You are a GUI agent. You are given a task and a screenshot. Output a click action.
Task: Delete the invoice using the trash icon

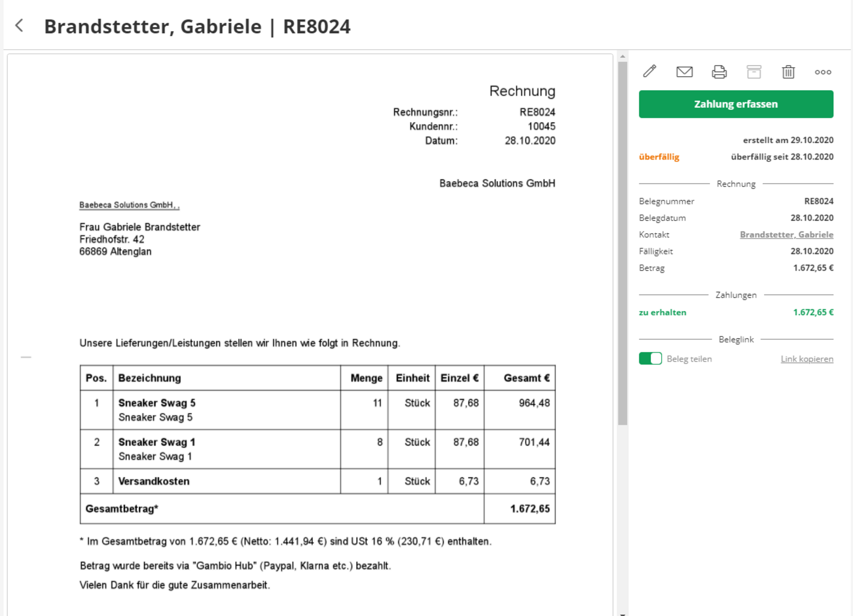[x=788, y=72]
